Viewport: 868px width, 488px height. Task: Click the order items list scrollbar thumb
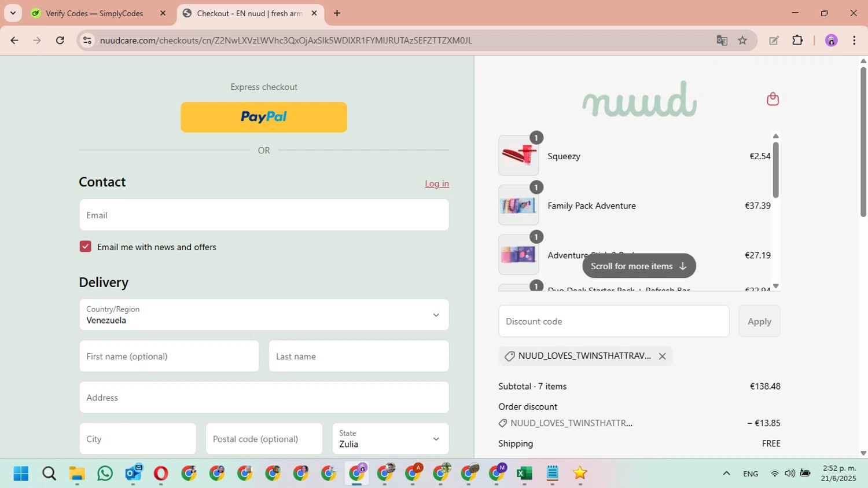pos(776,169)
